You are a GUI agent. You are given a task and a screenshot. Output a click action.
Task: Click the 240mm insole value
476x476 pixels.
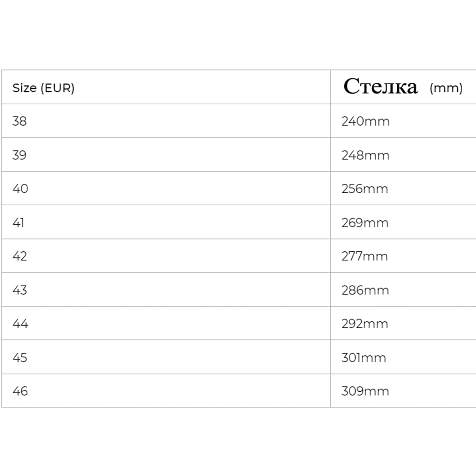(365, 121)
